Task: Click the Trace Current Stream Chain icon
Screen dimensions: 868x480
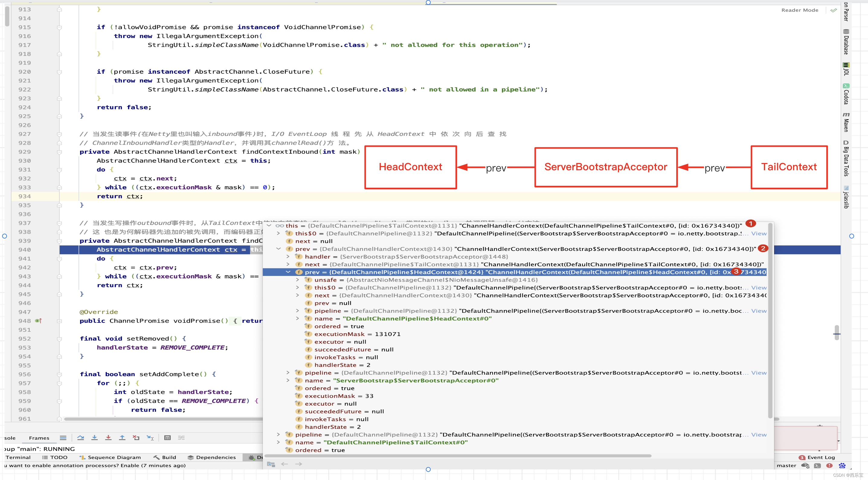Action: [181, 437]
